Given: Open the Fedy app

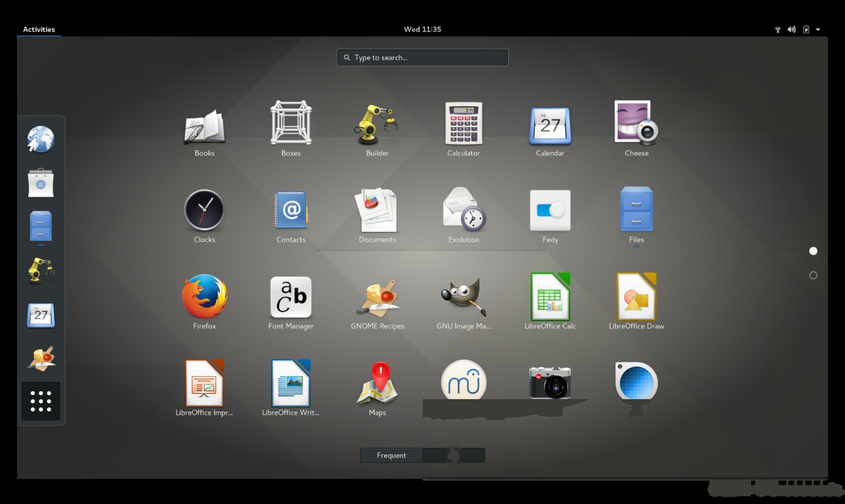Looking at the screenshot, I should pos(551,210).
